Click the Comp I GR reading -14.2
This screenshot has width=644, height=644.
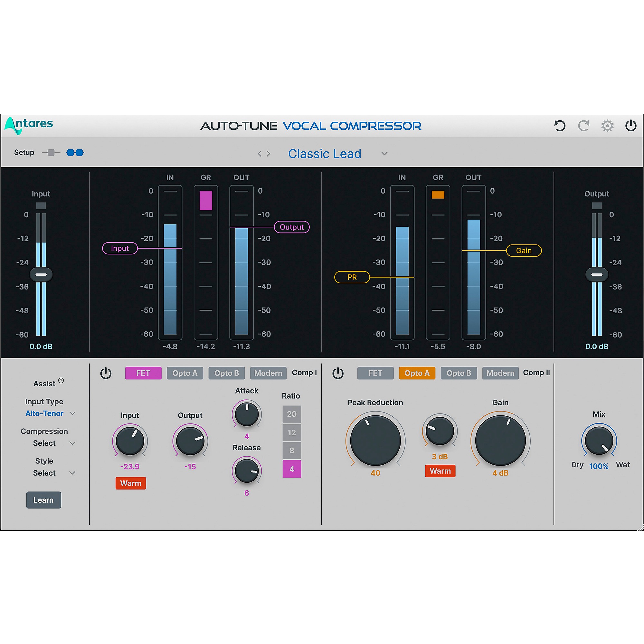click(x=206, y=346)
